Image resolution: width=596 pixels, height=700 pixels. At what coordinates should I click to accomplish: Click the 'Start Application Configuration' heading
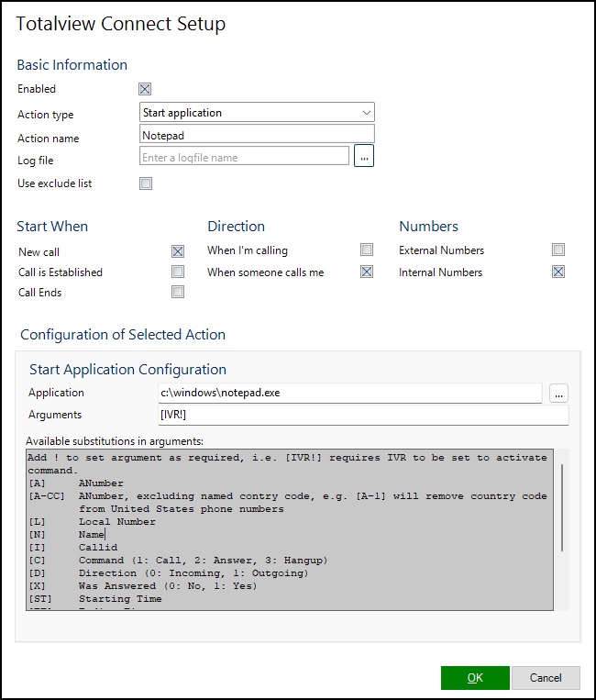[x=128, y=370]
